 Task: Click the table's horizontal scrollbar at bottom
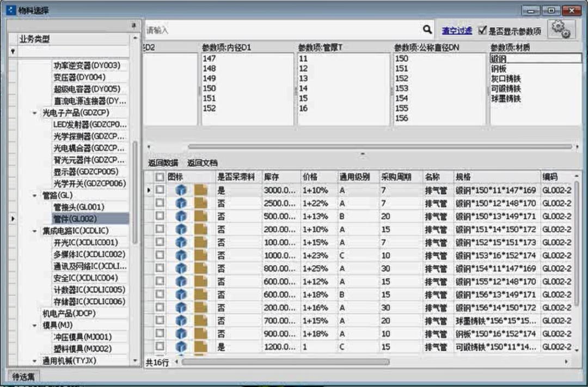point(285,362)
